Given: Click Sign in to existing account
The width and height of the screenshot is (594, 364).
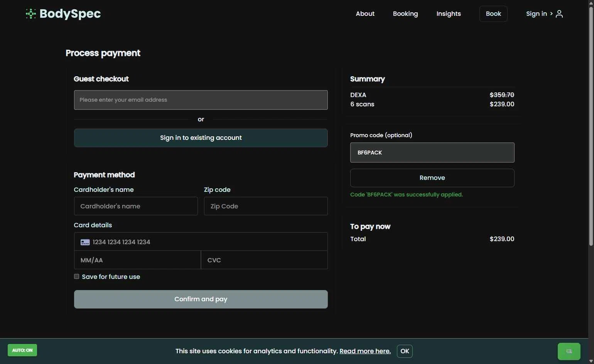Looking at the screenshot, I should coord(201,138).
